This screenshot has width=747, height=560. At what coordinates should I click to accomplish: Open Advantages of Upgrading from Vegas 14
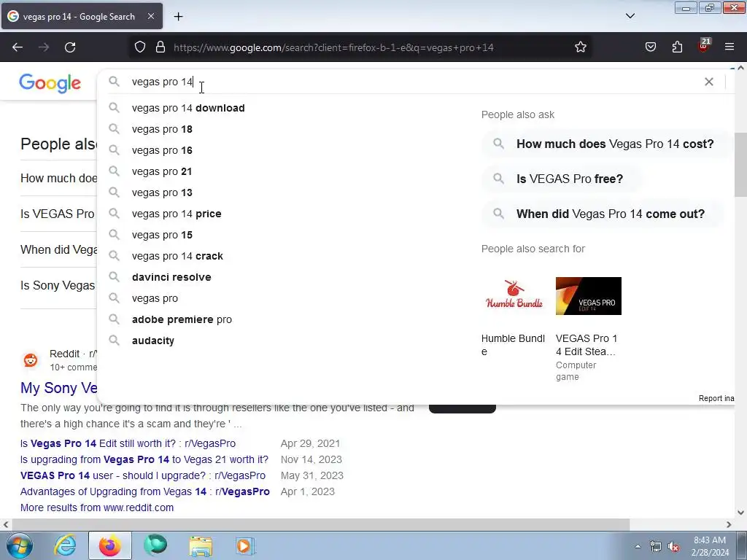[145, 491]
